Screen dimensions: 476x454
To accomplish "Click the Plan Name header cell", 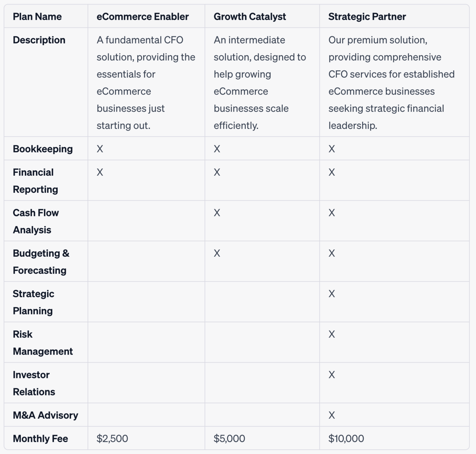I will (x=37, y=17).
